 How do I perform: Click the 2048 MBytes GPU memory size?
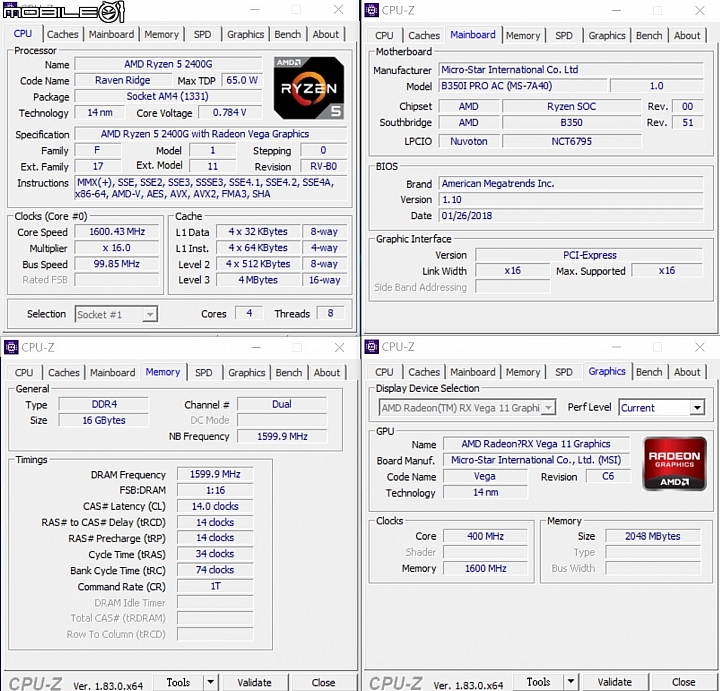652,536
